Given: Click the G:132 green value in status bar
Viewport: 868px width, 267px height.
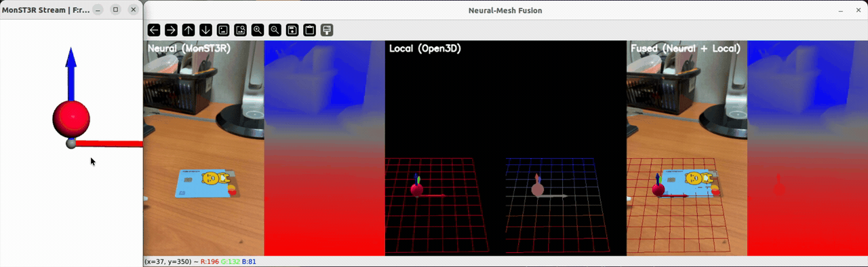Looking at the screenshot, I should coord(231,262).
